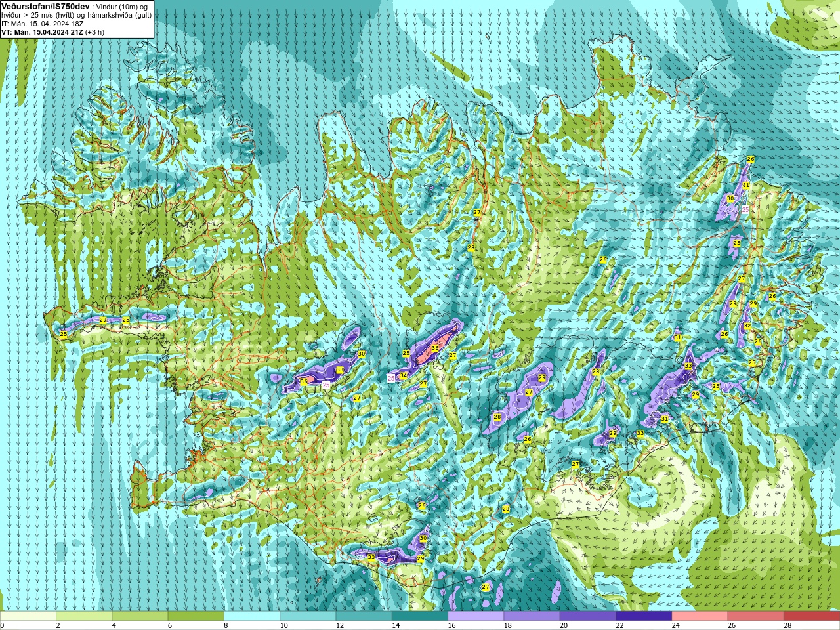Choose the 10–12 m/s turquoise legend swatch
Viewport: 840px width, 630px height.
pos(308,616)
